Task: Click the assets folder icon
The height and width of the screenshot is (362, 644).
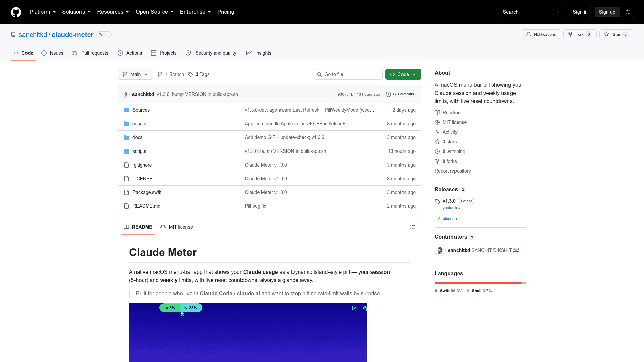Action: [126, 124]
